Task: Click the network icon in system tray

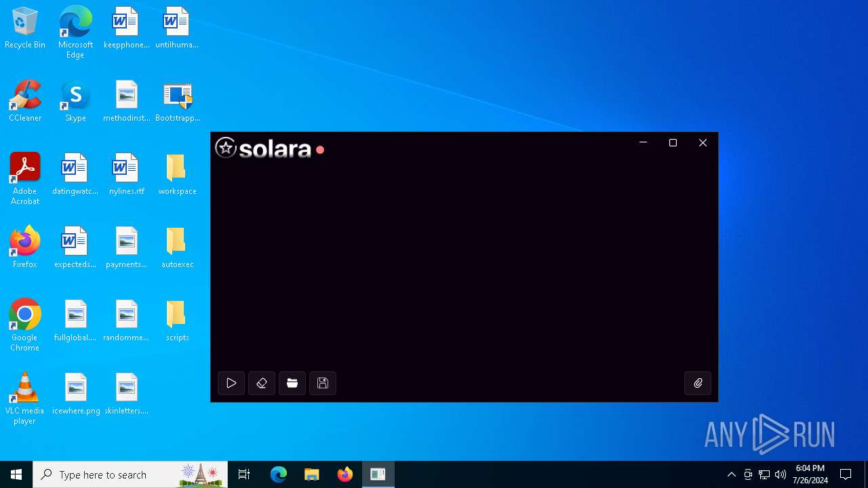Action: point(764,474)
